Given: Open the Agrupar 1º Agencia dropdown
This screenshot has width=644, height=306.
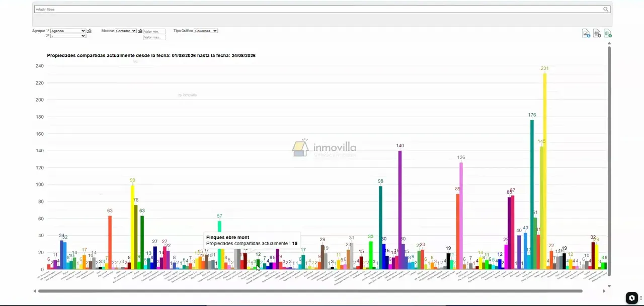Looking at the screenshot, I should point(68,31).
